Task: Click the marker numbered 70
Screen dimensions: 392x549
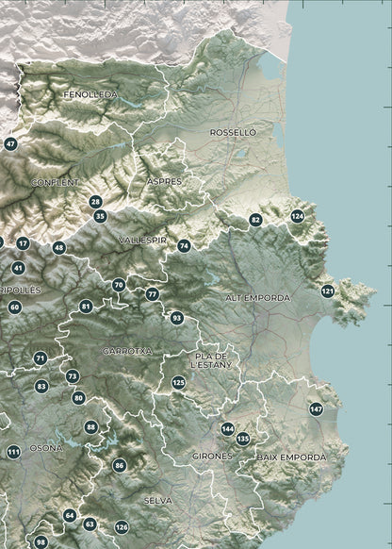Action: (x=119, y=285)
